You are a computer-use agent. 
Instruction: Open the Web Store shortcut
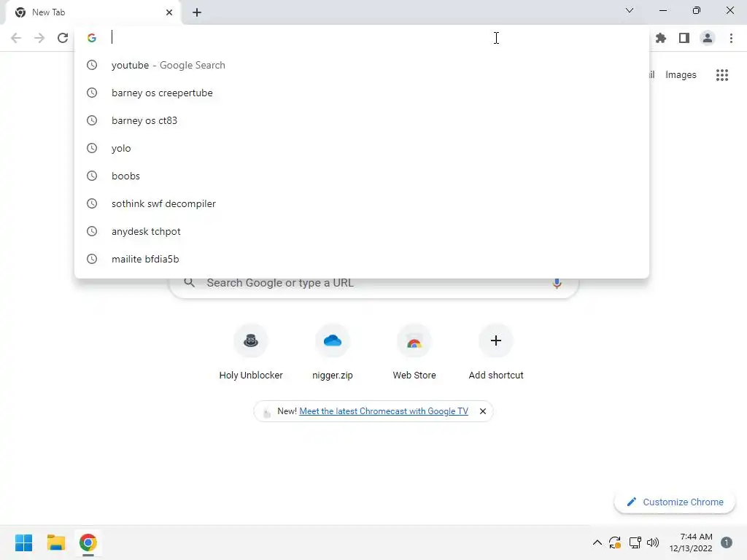point(414,352)
